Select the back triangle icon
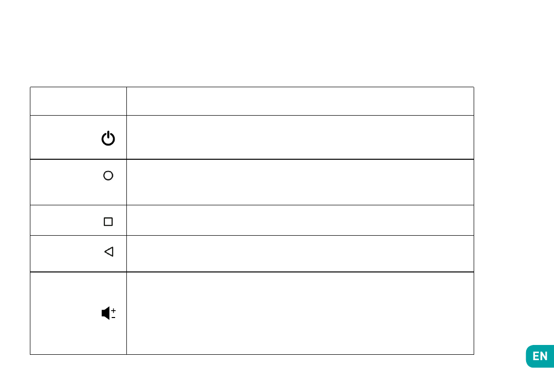 click(x=109, y=252)
